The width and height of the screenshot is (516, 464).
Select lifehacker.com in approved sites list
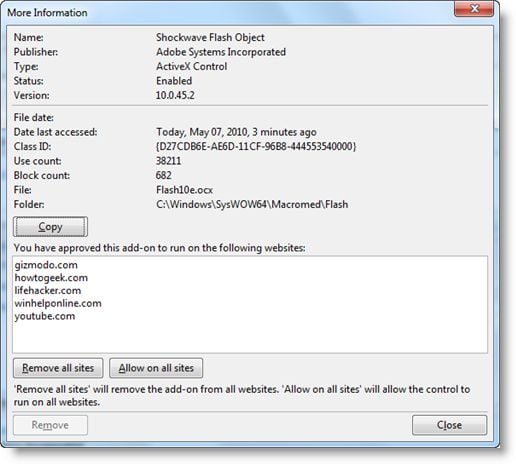48,290
